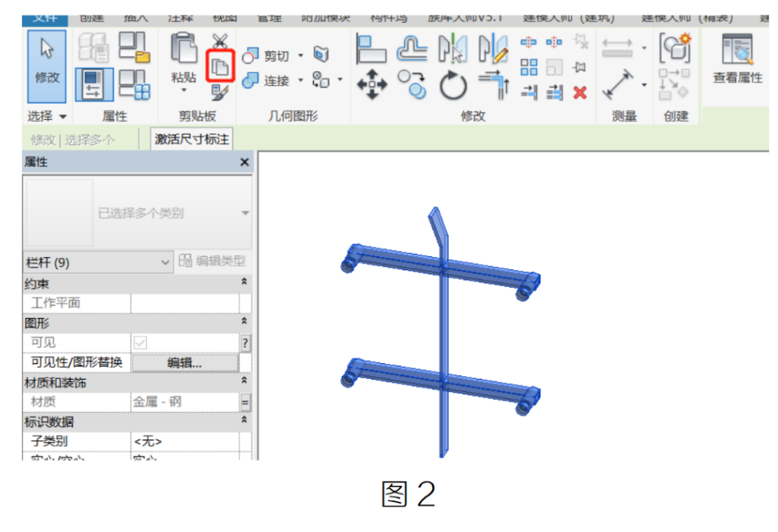
Task: Collapse the 标识数据 section
Action: [244, 420]
